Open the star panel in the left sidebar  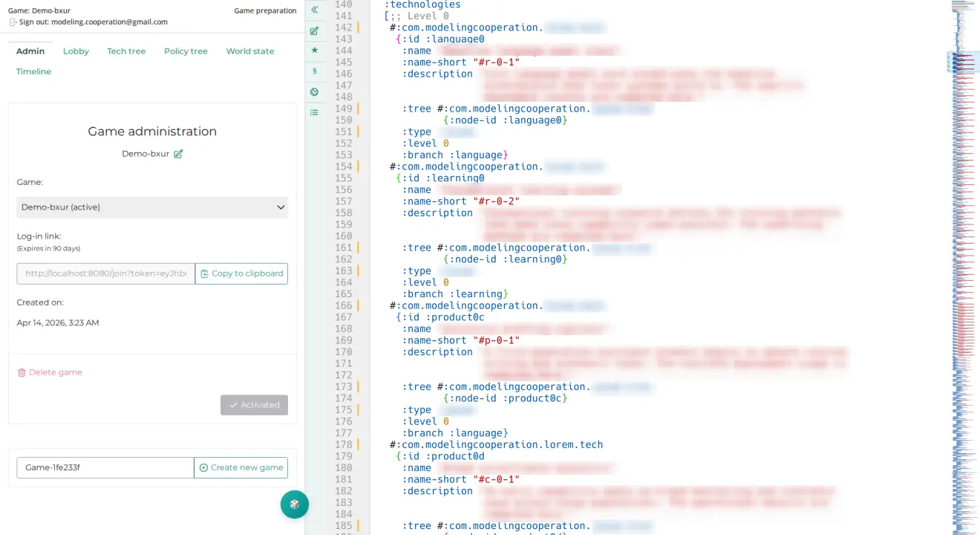pyautogui.click(x=314, y=51)
